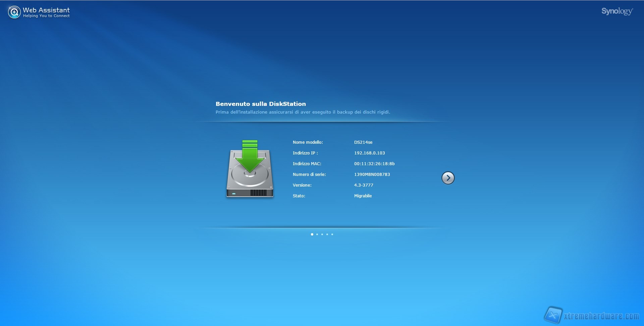The width and height of the screenshot is (644, 326).
Task: Go to the fourth page indicator dot
Action: point(327,234)
